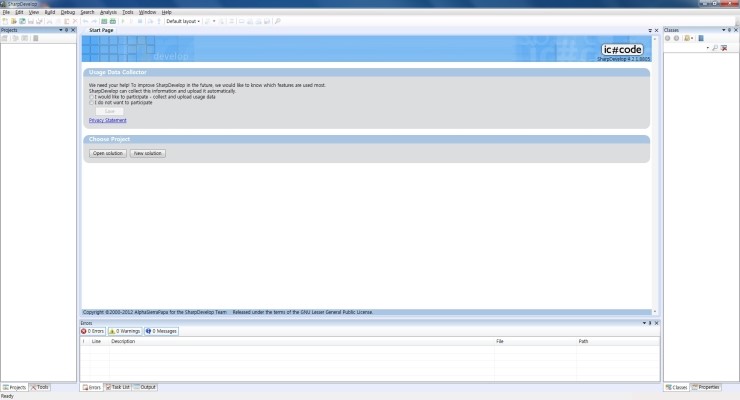This screenshot has height=400, width=740.
Task: Switch to the Task List tab
Action: (x=118, y=387)
